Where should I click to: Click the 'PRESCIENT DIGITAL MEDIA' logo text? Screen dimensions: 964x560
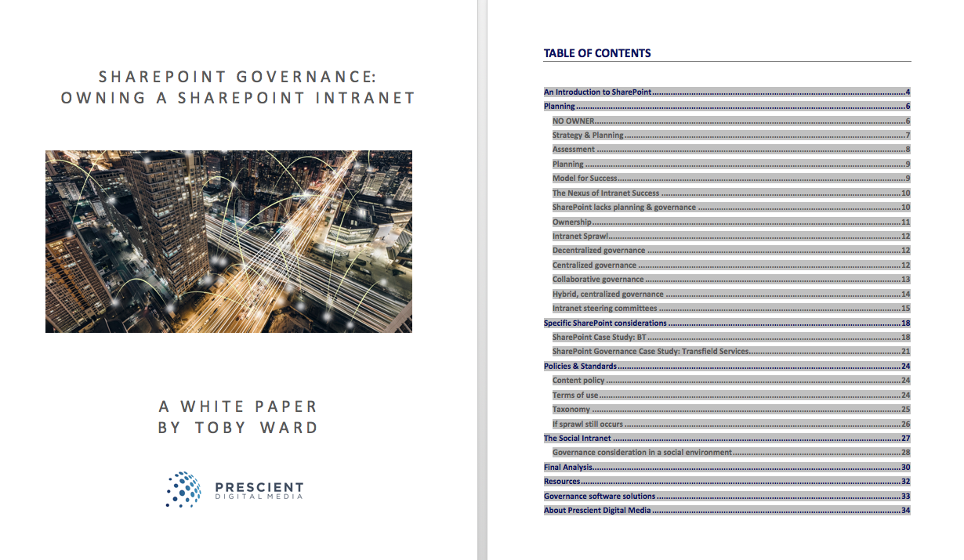coord(259,490)
